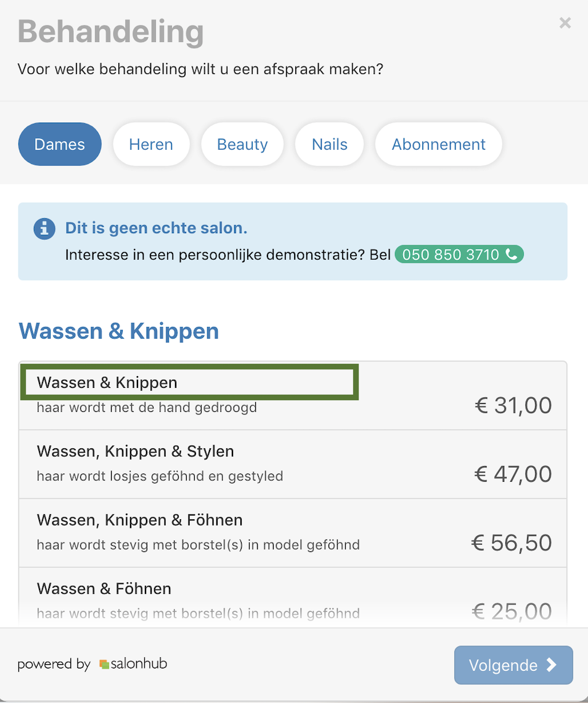Select the Wassen & Föhnen treatment row
The image size is (588, 703).
293,597
